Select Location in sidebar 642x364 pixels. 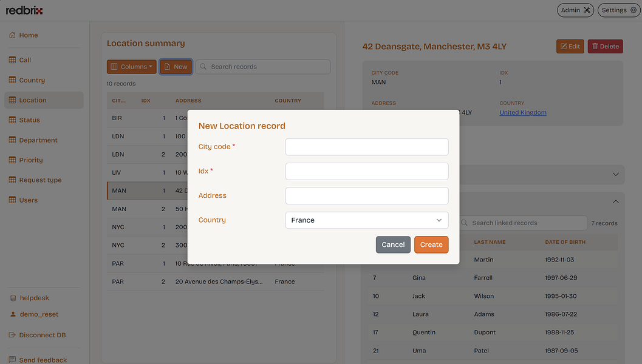44,100
